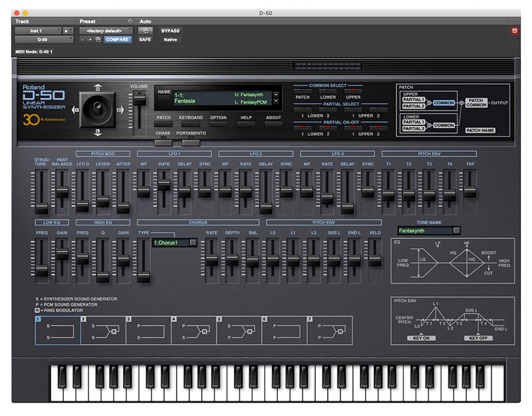
Task: Click the red plug-in target icon
Action: pos(515,31)
